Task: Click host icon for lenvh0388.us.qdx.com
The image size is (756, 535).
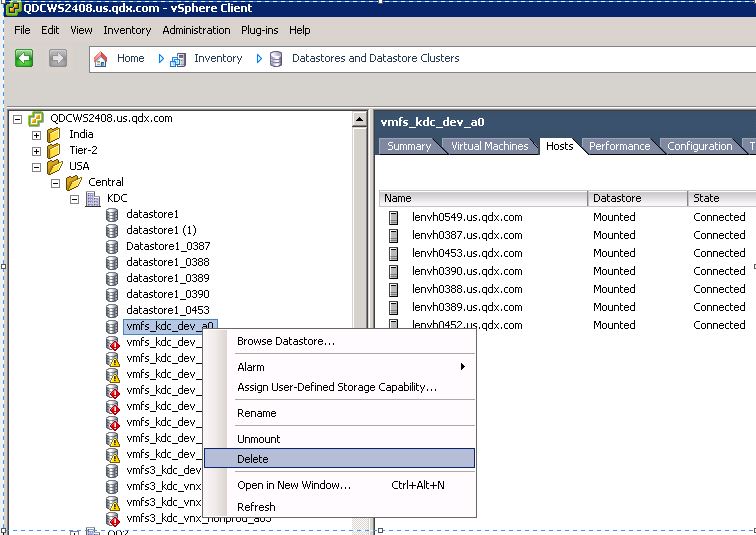Action: coord(393,290)
